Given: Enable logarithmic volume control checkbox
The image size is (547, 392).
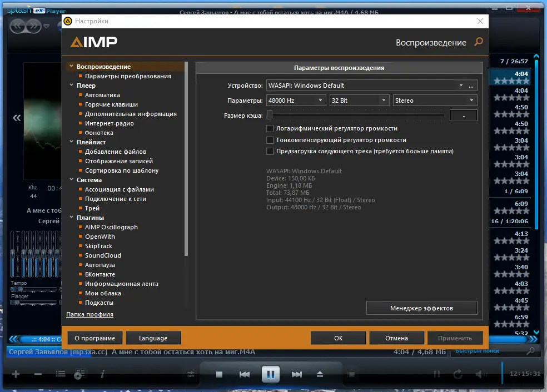Looking at the screenshot, I should coord(270,129).
